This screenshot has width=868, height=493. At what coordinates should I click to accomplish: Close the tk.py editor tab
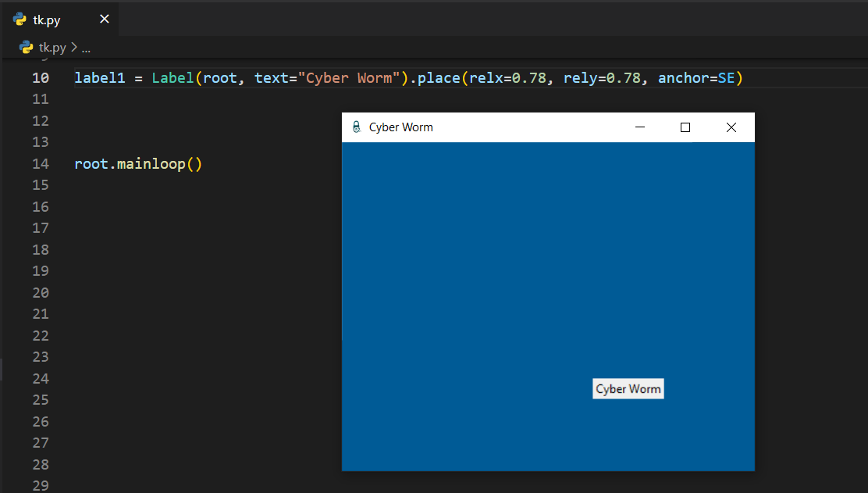[105, 20]
